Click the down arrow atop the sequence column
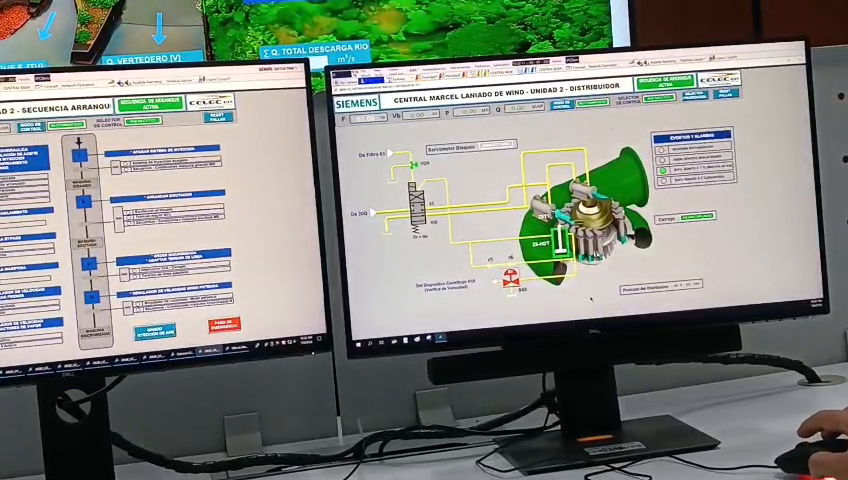The width and height of the screenshot is (848, 480). [x=79, y=143]
